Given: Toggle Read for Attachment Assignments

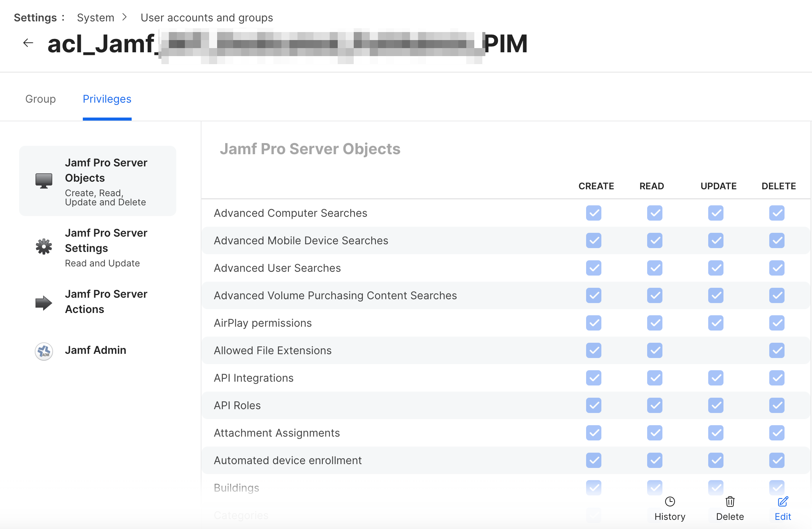Looking at the screenshot, I should tap(655, 433).
